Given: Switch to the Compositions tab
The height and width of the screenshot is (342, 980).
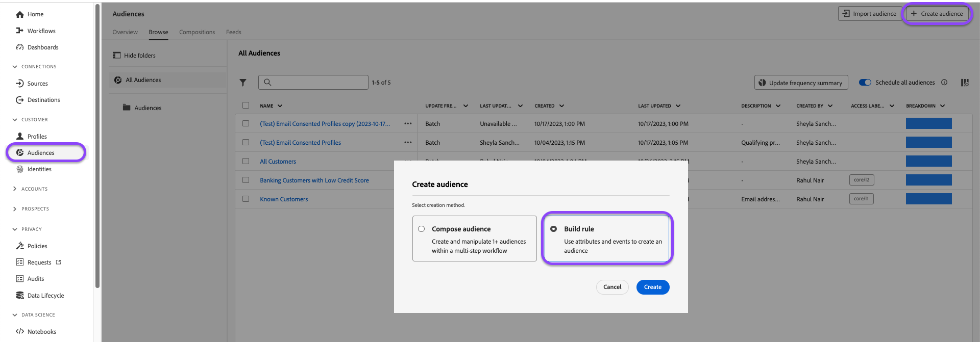Looking at the screenshot, I should tap(197, 32).
